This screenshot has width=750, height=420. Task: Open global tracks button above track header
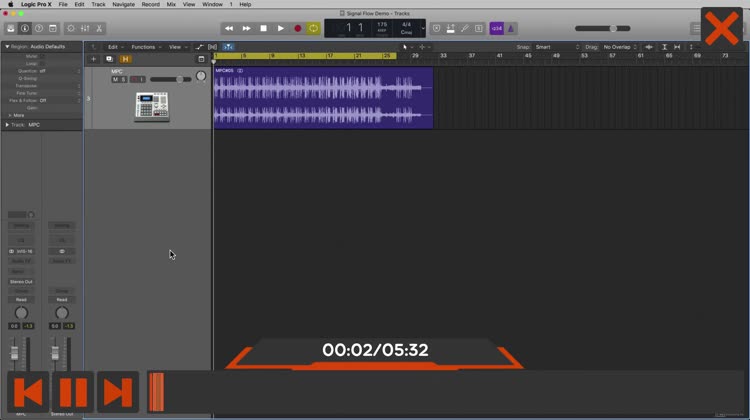[x=201, y=59]
